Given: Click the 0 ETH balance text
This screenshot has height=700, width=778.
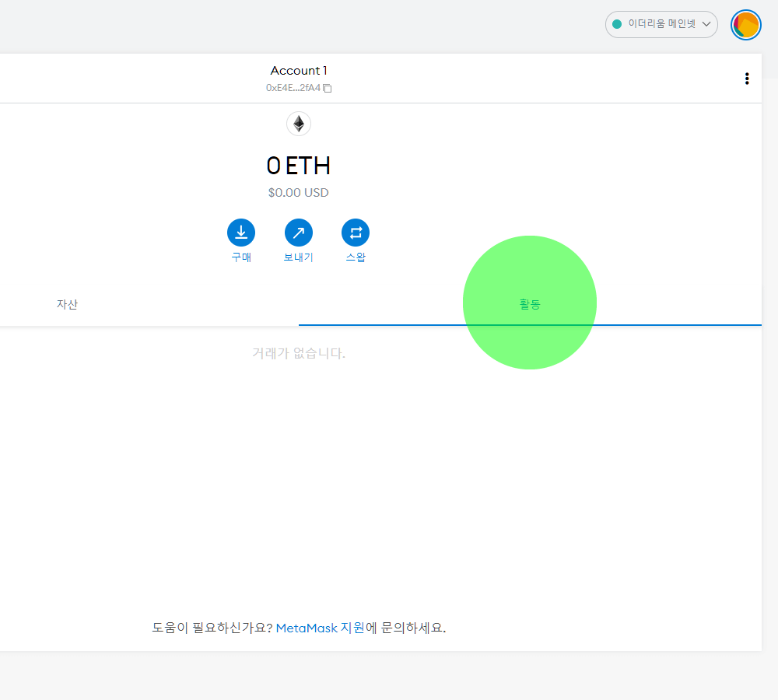Looking at the screenshot, I should pyautogui.click(x=298, y=165).
